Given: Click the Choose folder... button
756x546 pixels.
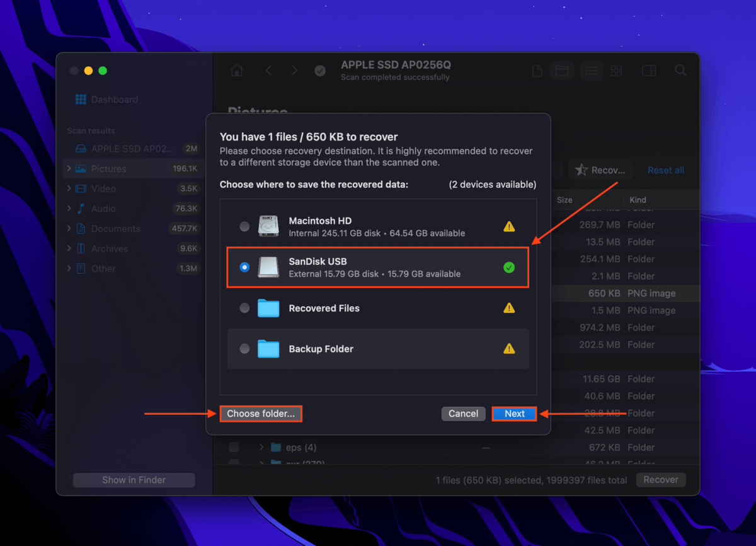Looking at the screenshot, I should click(x=261, y=414).
